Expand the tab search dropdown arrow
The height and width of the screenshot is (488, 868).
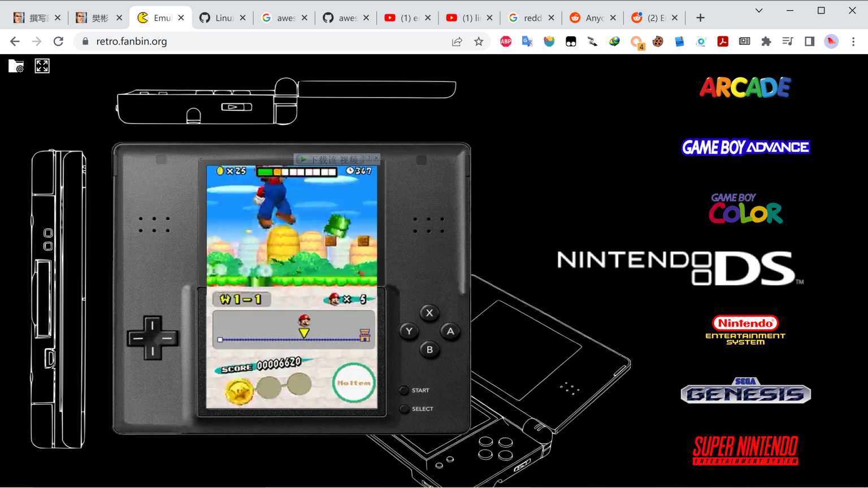[759, 10]
